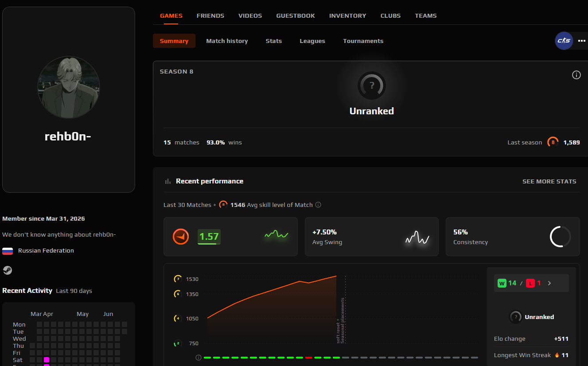Click the 56% Consistency value

(460, 232)
